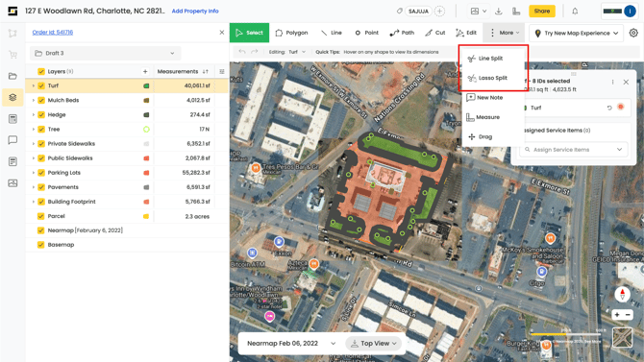Open Nearmap Feb 06, 2022 date dropdown
The image size is (644, 362).
pos(291,343)
